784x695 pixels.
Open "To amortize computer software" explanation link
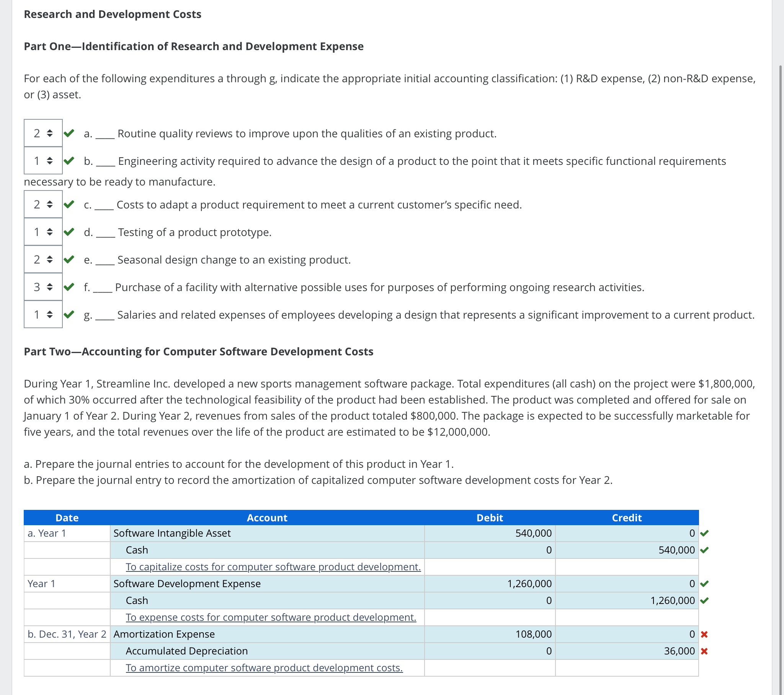tap(264, 668)
